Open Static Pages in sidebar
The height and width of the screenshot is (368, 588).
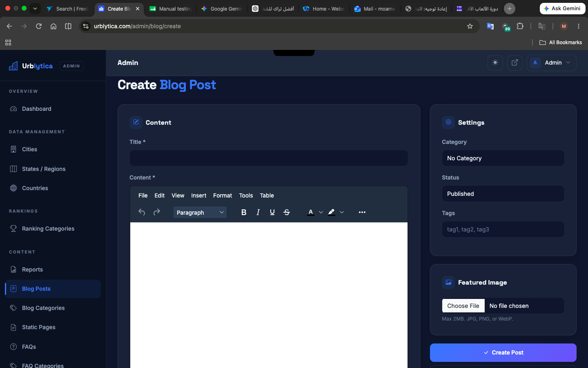click(53, 327)
